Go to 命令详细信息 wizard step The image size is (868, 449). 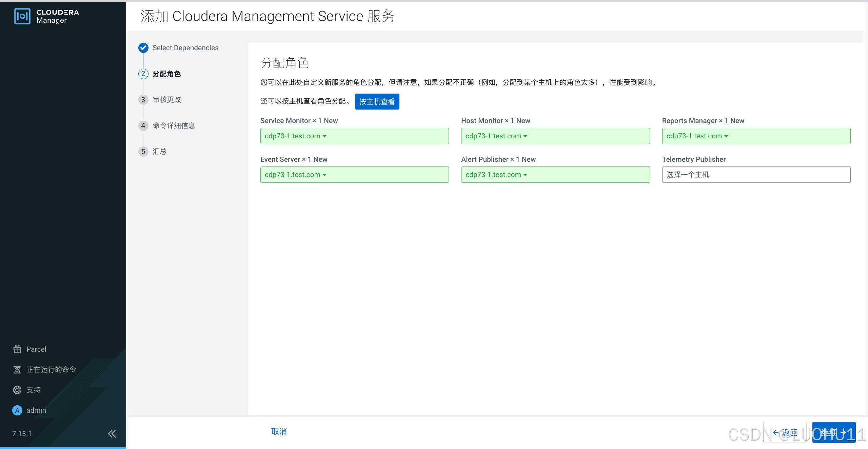click(174, 126)
